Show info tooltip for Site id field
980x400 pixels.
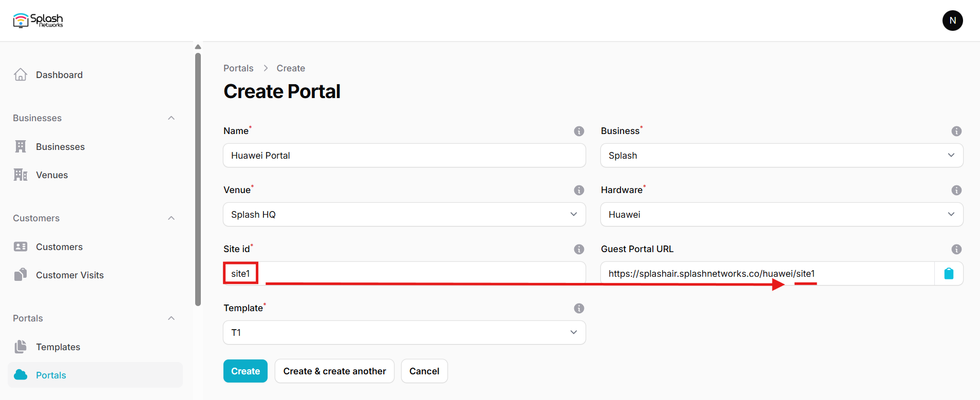[x=579, y=249]
